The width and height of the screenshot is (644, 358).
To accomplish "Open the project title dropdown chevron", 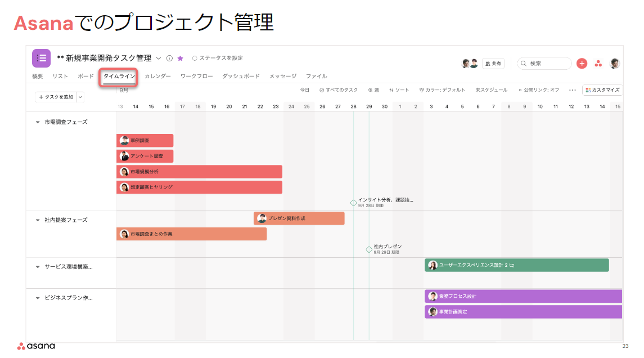I will (159, 59).
